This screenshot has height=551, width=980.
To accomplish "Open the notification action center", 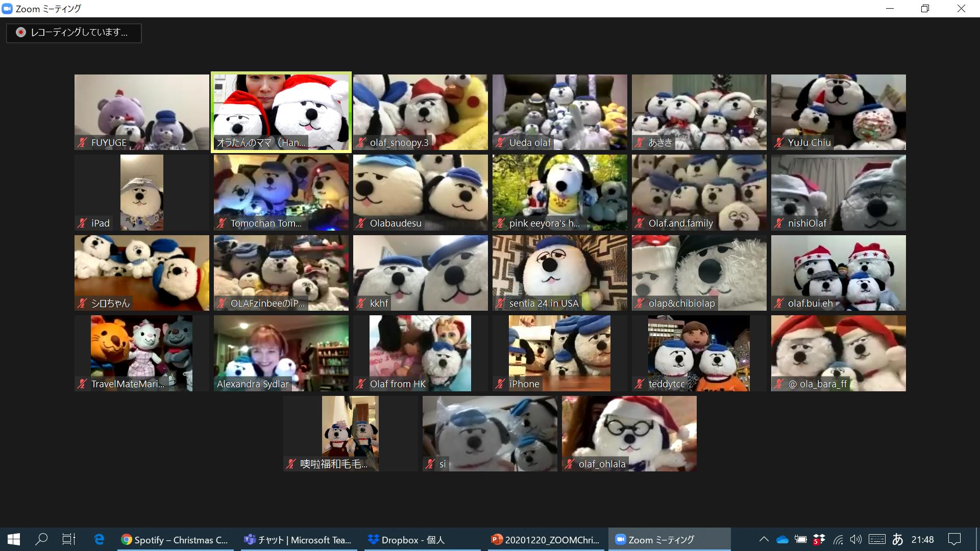I will (954, 540).
